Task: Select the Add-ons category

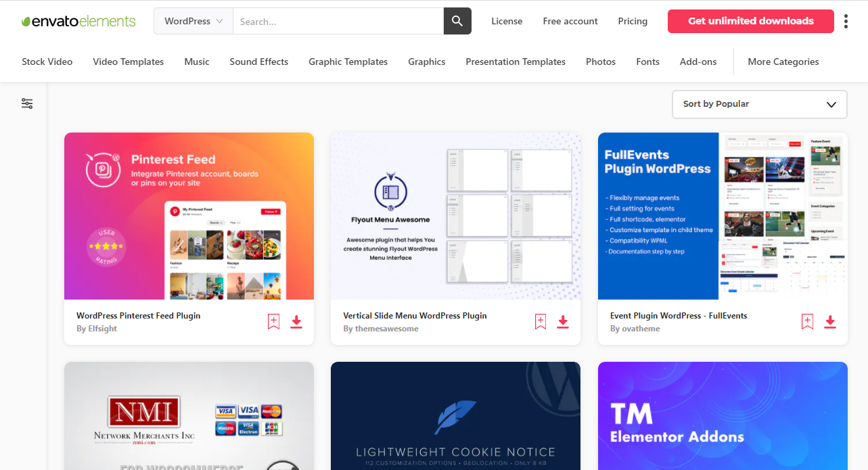Action: tap(698, 62)
